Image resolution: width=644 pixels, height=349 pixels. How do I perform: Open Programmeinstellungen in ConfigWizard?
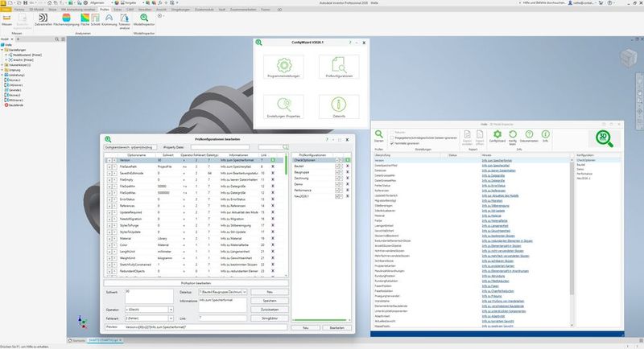284,68
